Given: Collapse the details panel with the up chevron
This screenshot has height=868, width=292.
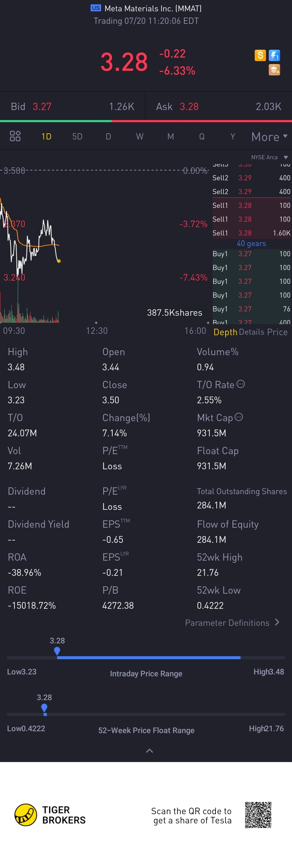Looking at the screenshot, I should 149,750.
